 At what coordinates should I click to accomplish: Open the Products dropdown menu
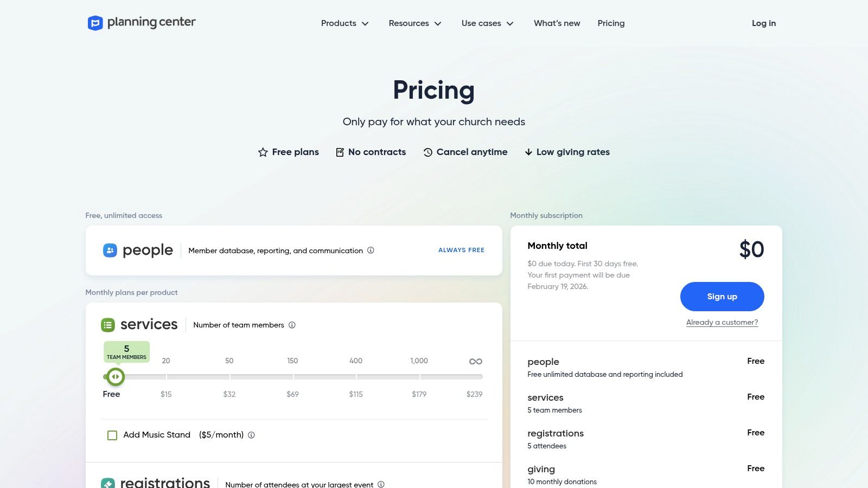(344, 23)
